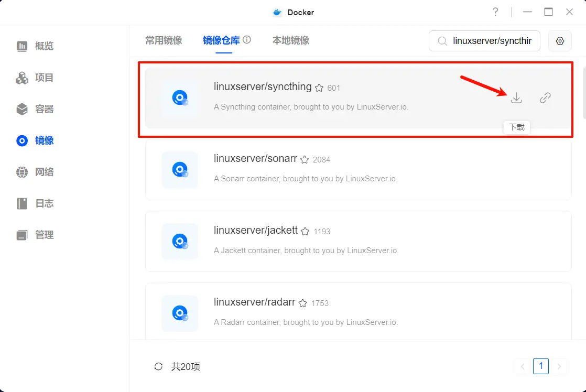This screenshot has height=392, width=586.
Task: Star the linuxserver/radarr image
Action: 303,303
